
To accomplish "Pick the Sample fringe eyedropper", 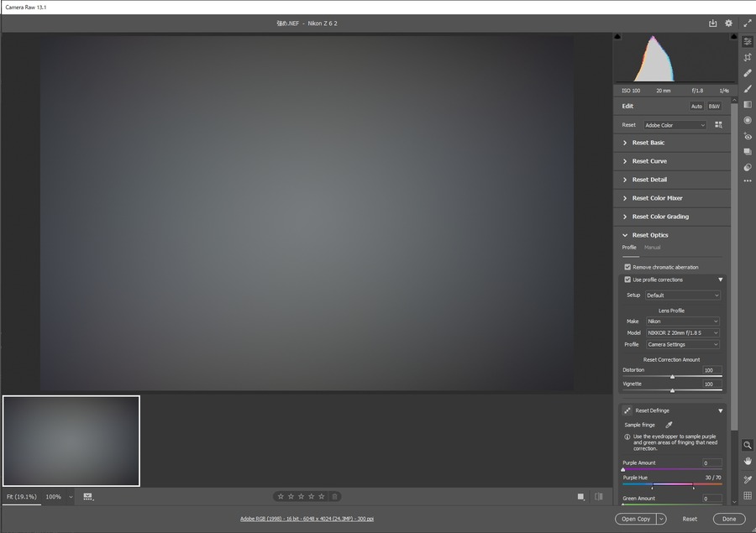I will 669,425.
